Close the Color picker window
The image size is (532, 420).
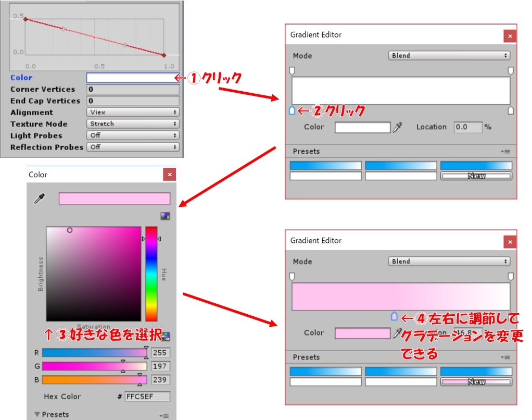[169, 175]
